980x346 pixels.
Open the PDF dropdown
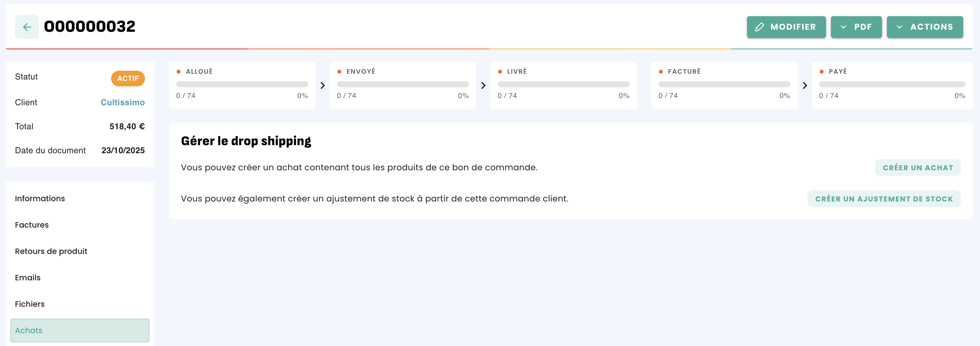pos(856,27)
